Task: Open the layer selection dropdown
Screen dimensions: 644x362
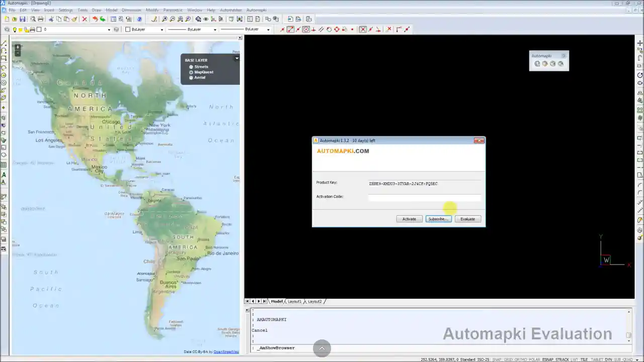Action: click(x=109, y=29)
